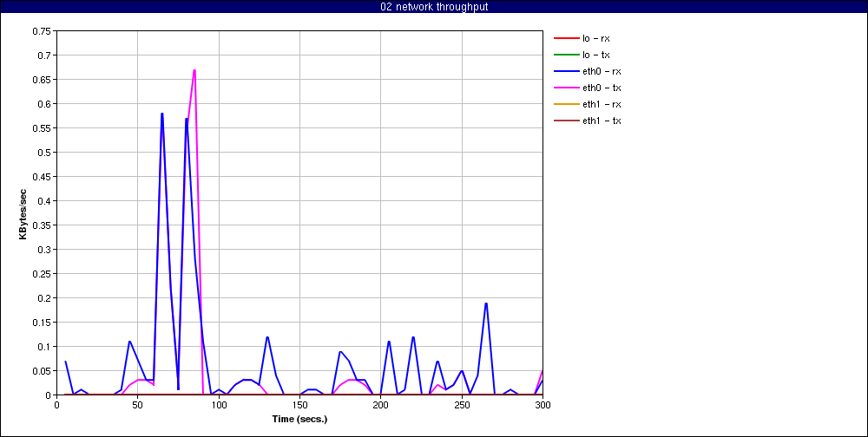Screen dimensions: 868x437
Task: Select the 'lo – rx' legend entry
Action: tap(588, 38)
